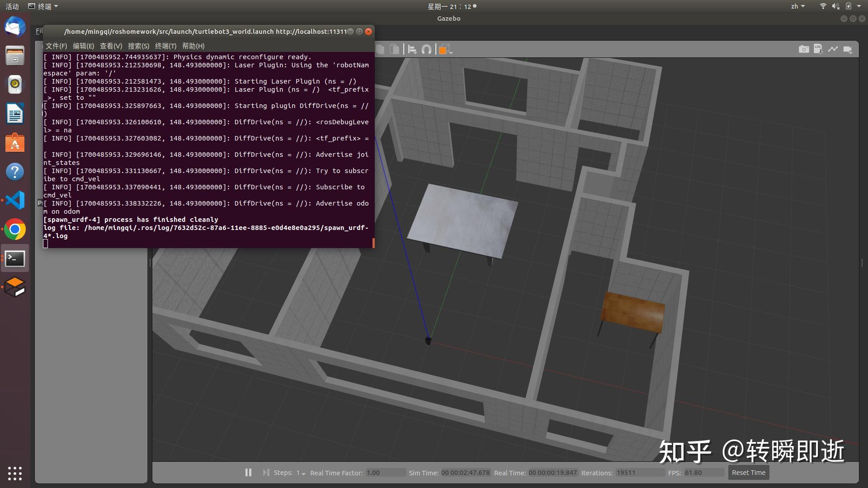Image resolution: width=868 pixels, height=488 pixels.
Task: Open the data logging LOG icon
Action: pos(818,49)
